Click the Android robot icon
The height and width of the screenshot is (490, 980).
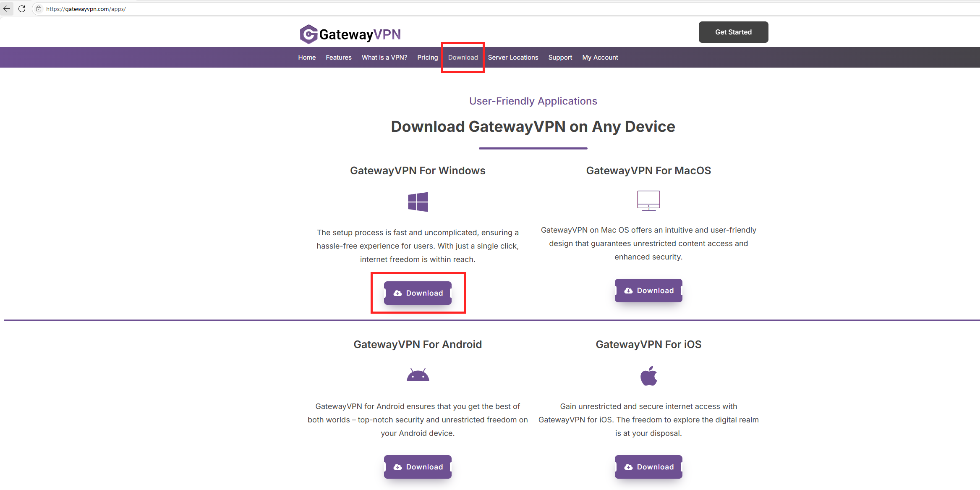pyautogui.click(x=418, y=375)
